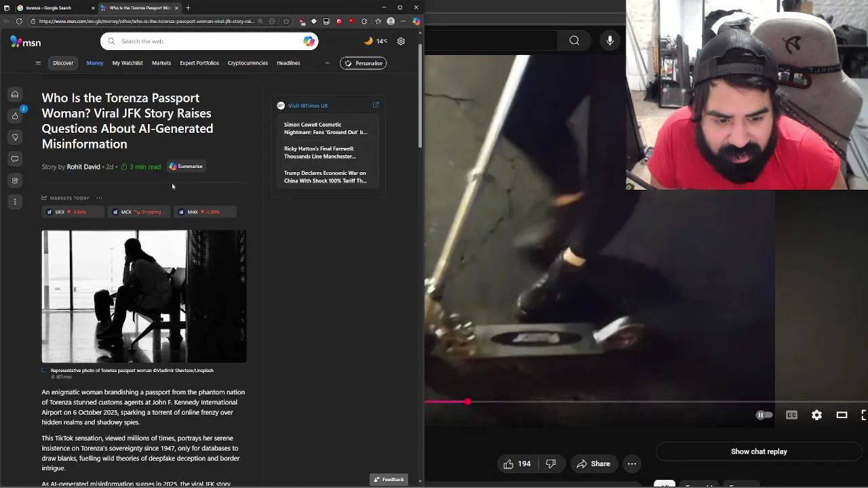Open the Headlines section
The width and height of the screenshot is (868, 488).
(x=288, y=63)
